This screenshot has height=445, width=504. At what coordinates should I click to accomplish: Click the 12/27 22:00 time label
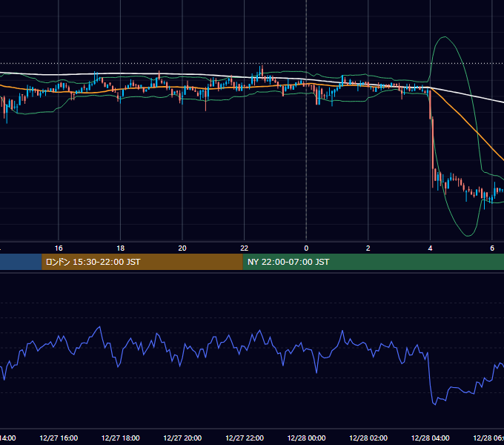[x=245, y=438]
